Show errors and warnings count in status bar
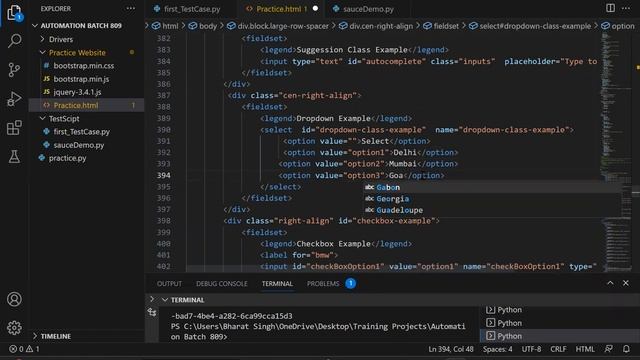Viewport: 640px width, 360px height. click(24, 349)
